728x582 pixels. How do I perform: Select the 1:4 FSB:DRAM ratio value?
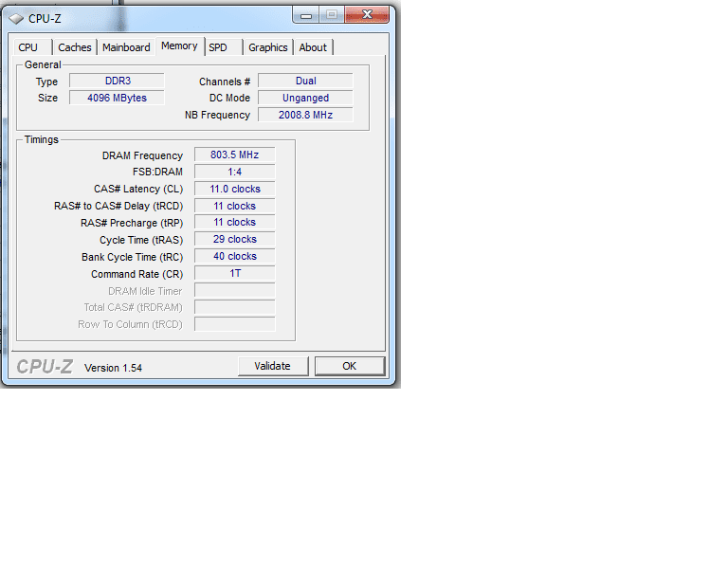pyautogui.click(x=235, y=172)
